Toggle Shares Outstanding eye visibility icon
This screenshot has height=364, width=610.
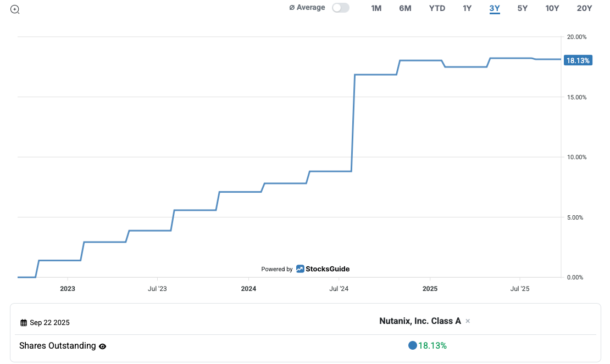(x=102, y=346)
